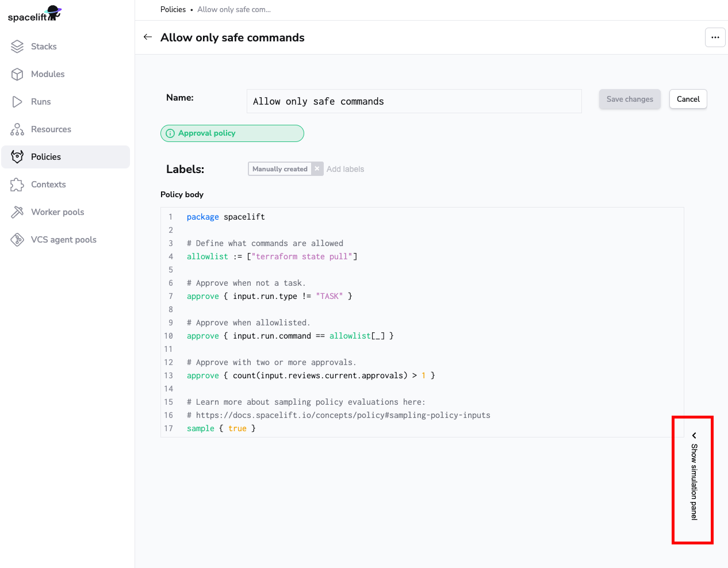728x568 pixels.
Task: Click the Worker pools hammer icon
Action: [x=17, y=212]
